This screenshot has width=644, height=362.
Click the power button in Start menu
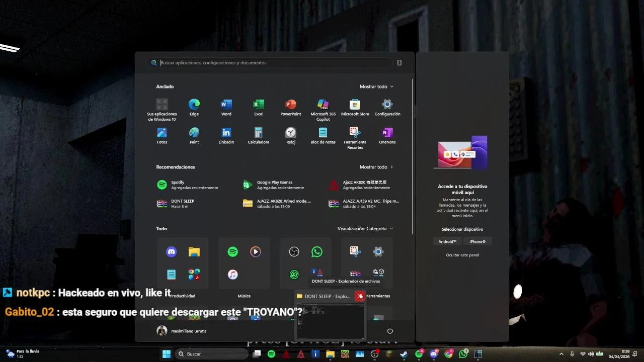pyautogui.click(x=390, y=331)
